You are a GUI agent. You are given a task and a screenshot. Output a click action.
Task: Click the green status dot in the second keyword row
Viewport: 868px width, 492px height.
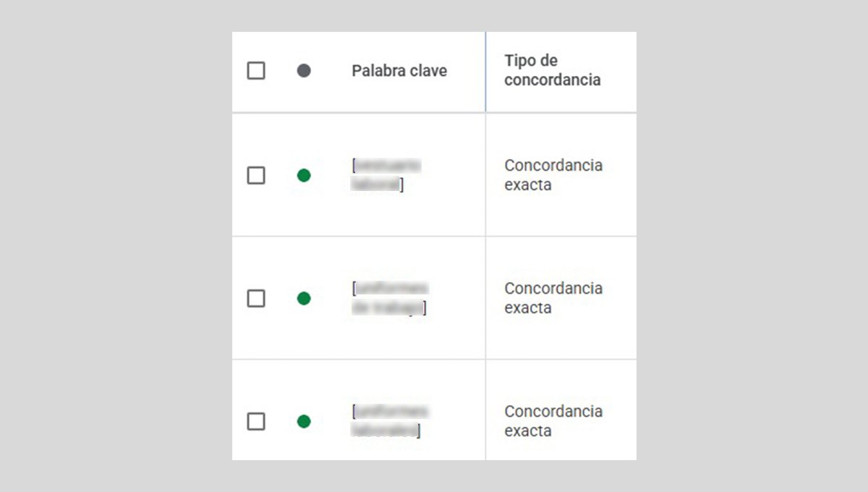point(304,298)
